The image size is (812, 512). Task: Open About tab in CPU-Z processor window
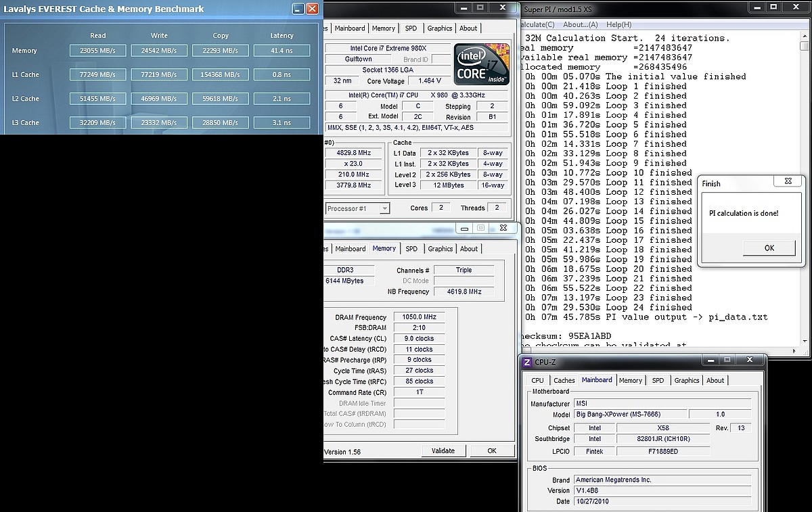[468, 28]
